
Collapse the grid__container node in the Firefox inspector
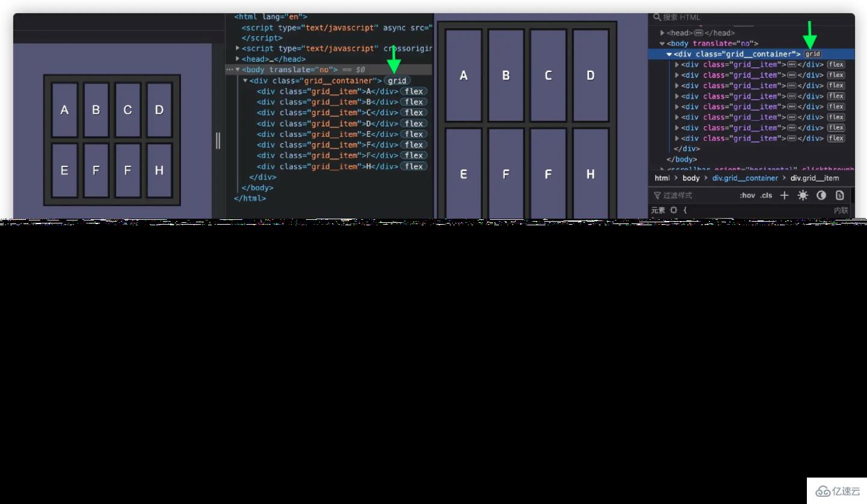(x=669, y=54)
